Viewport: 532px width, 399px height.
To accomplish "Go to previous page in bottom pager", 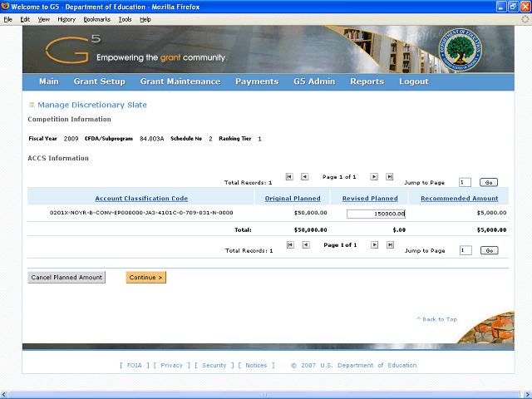I will pos(306,245).
